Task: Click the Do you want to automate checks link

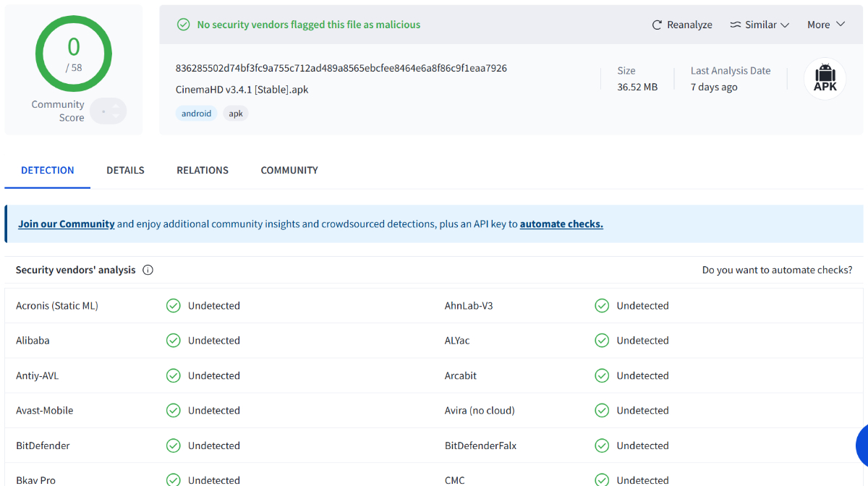Action: [777, 270]
